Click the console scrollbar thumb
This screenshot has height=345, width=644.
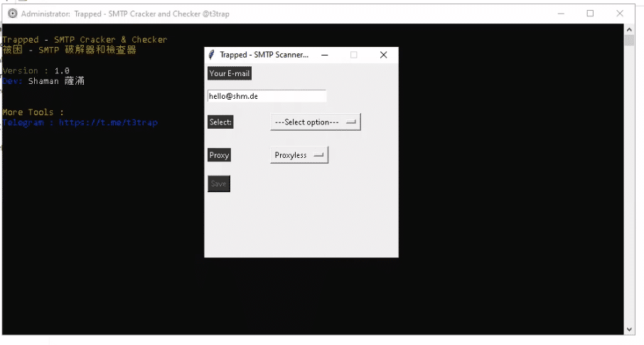629,41
